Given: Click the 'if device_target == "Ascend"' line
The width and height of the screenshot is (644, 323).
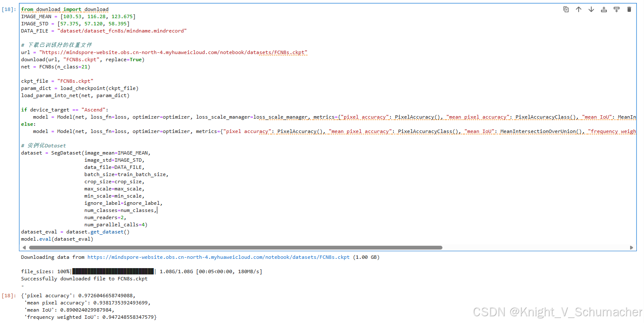Looking at the screenshot, I should pyautogui.click(x=65, y=110).
